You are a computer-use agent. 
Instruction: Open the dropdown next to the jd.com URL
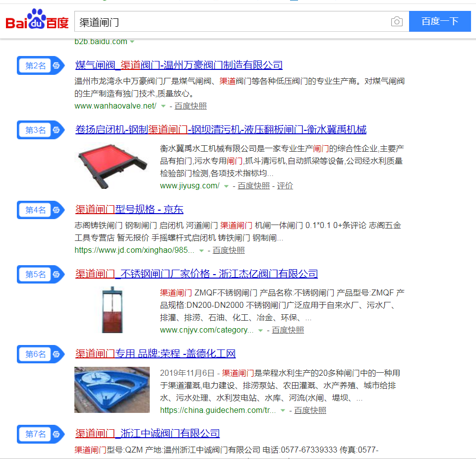(x=201, y=251)
